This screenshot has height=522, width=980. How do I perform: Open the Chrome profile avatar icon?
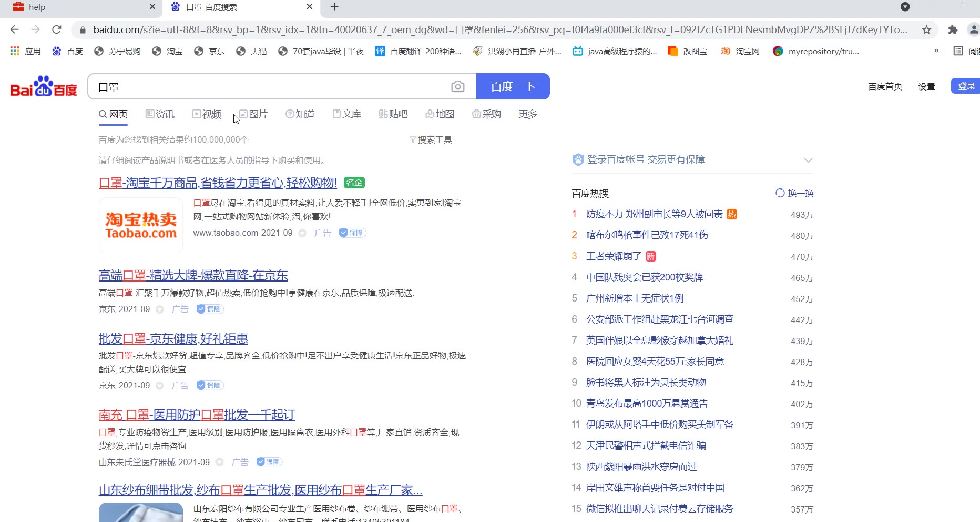(x=974, y=30)
